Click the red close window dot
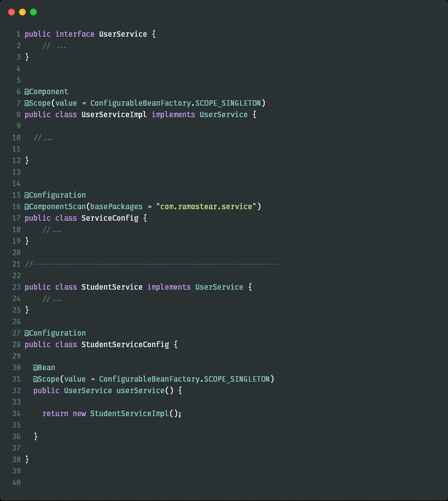This screenshot has height=501, width=448. point(11,12)
